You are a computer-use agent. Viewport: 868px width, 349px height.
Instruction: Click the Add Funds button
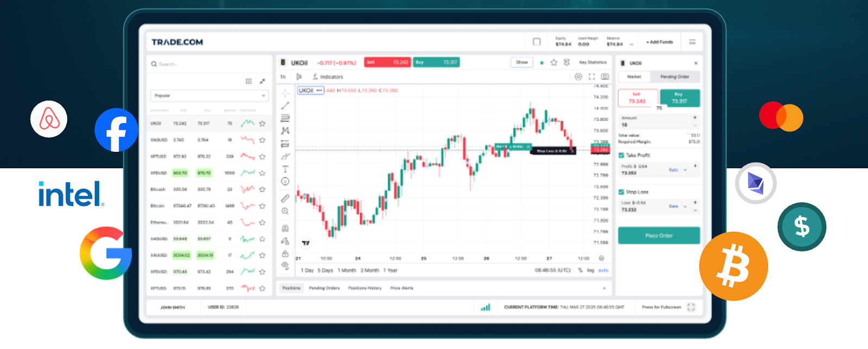coord(659,42)
